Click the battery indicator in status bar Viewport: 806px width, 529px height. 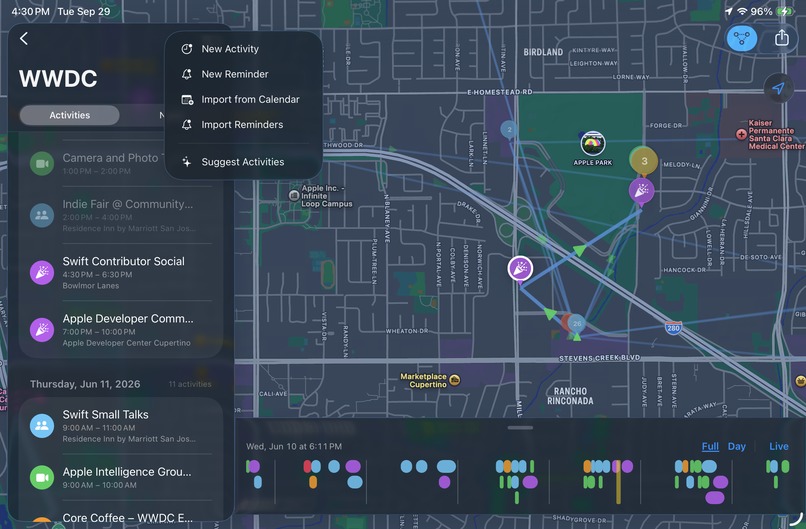click(785, 11)
